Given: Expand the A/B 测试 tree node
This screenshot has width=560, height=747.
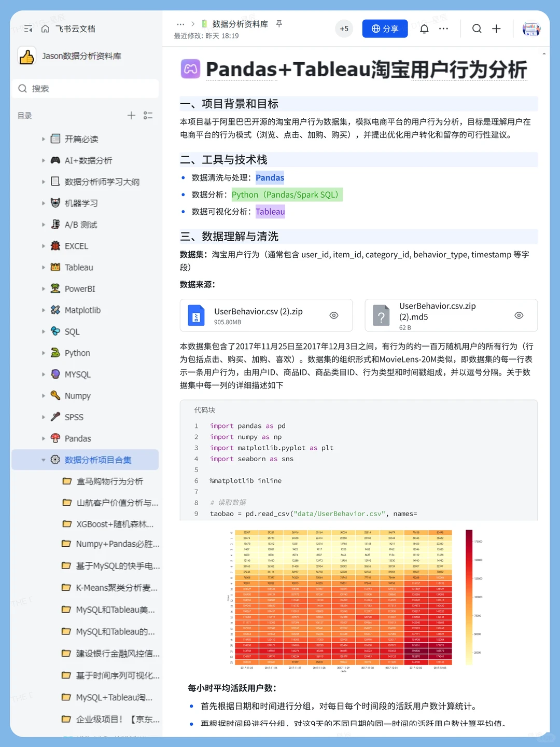Looking at the screenshot, I should pos(44,225).
